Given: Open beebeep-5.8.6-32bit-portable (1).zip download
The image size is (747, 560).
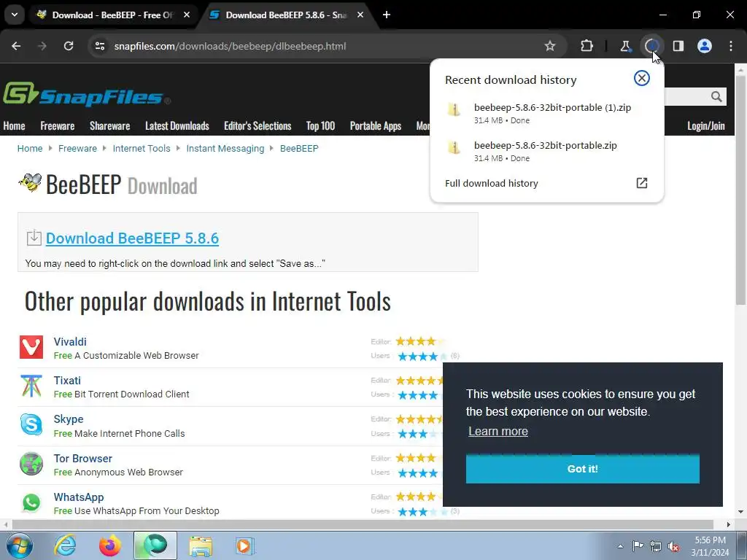Looking at the screenshot, I should point(546,113).
